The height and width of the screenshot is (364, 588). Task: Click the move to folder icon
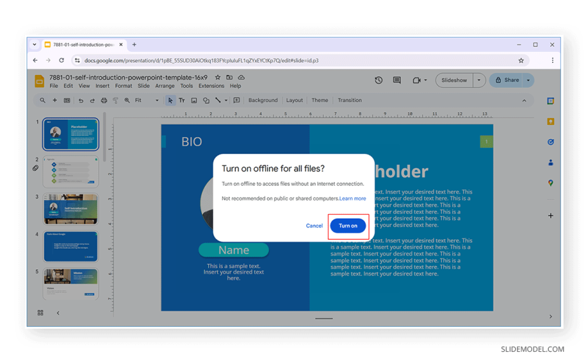[229, 77]
